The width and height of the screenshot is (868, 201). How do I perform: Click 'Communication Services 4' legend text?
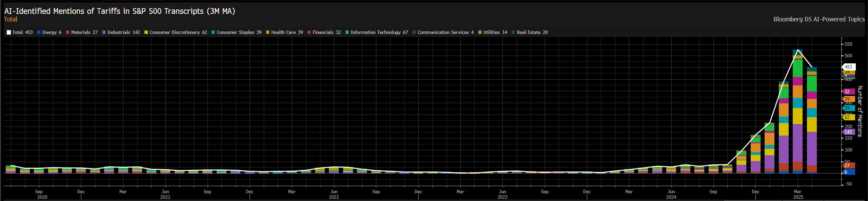coord(446,33)
